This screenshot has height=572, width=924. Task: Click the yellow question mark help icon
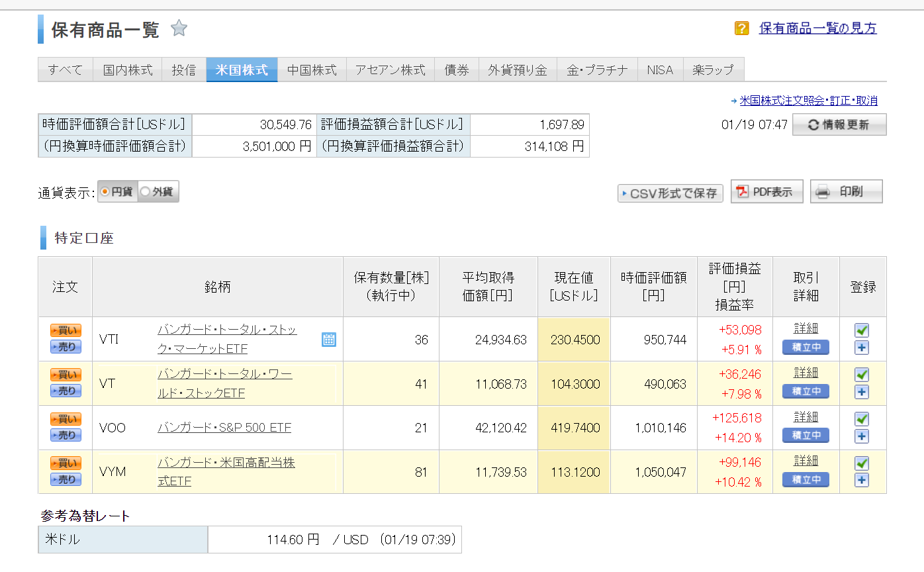coord(742,28)
